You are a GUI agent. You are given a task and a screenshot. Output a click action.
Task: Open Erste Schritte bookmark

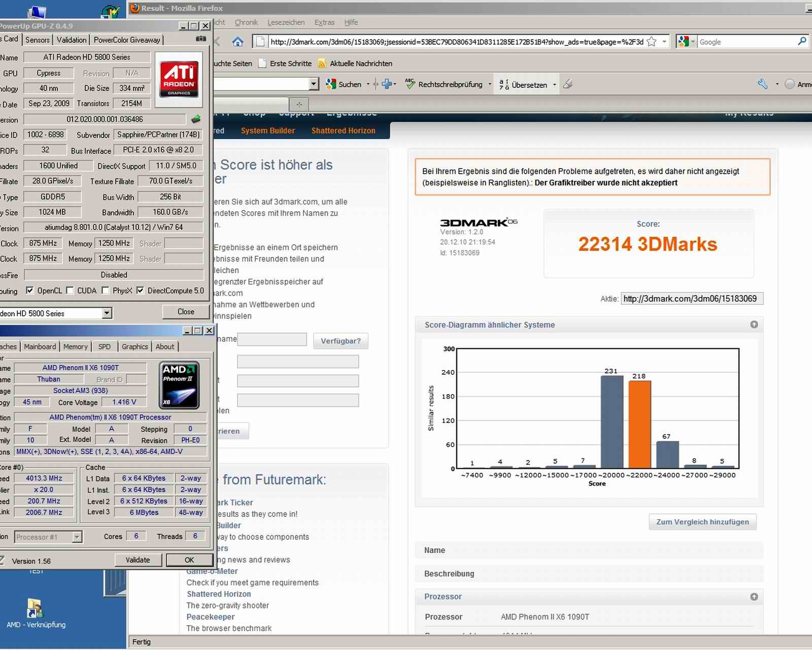[x=285, y=63]
